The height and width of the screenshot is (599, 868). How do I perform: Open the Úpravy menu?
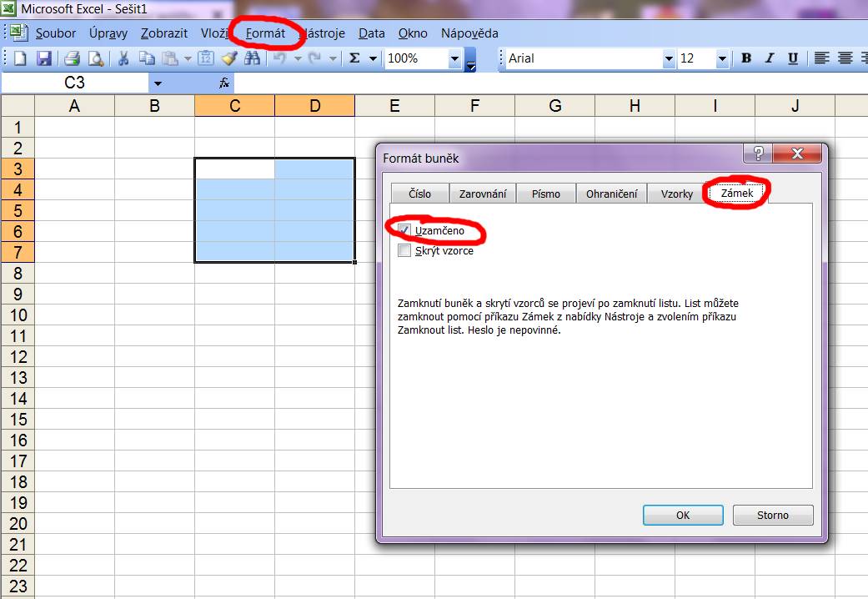(108, 33)
